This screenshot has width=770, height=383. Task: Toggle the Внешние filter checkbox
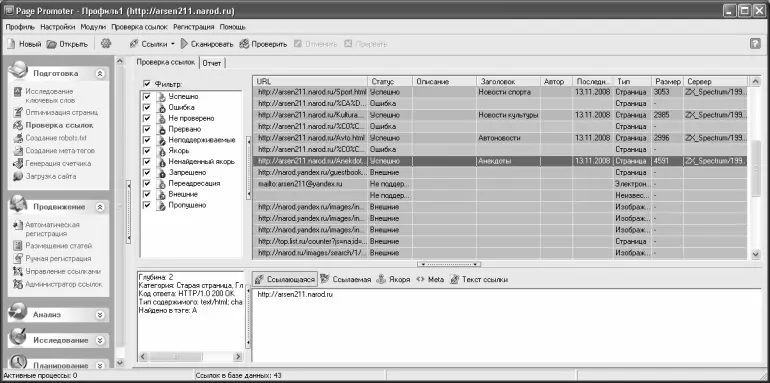(x=146, y=194)
